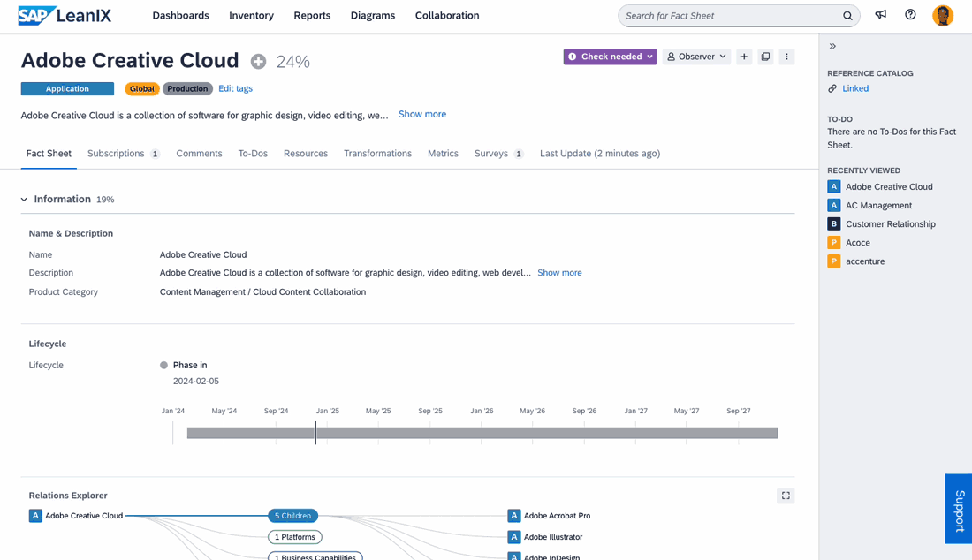The image size is (972, 560).
Task: Click the 'B' icon for Customer Relationship
Action: pos(834,223)
